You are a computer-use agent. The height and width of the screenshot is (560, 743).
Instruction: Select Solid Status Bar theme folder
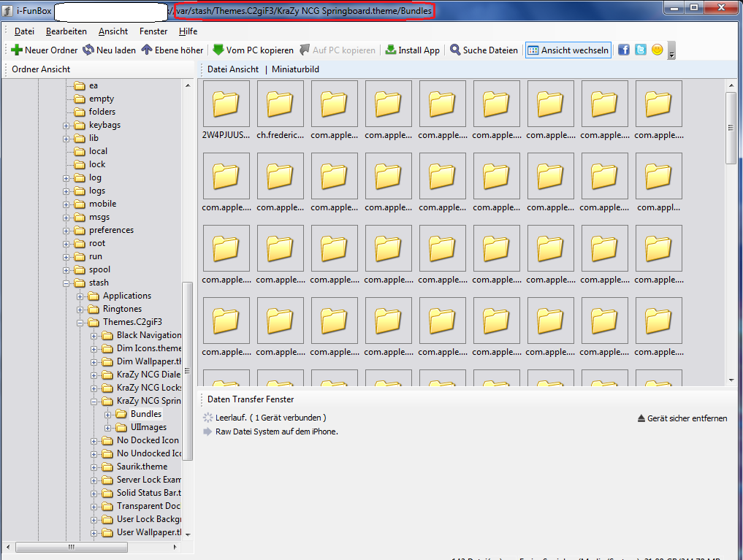[x=149, y=493]
